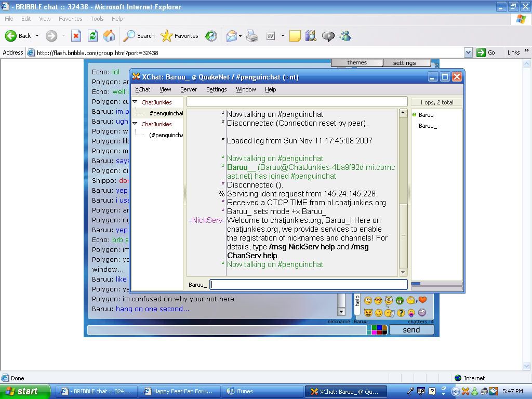
Task: Insert the orange heart emoticon
Action: click(422, 300)
